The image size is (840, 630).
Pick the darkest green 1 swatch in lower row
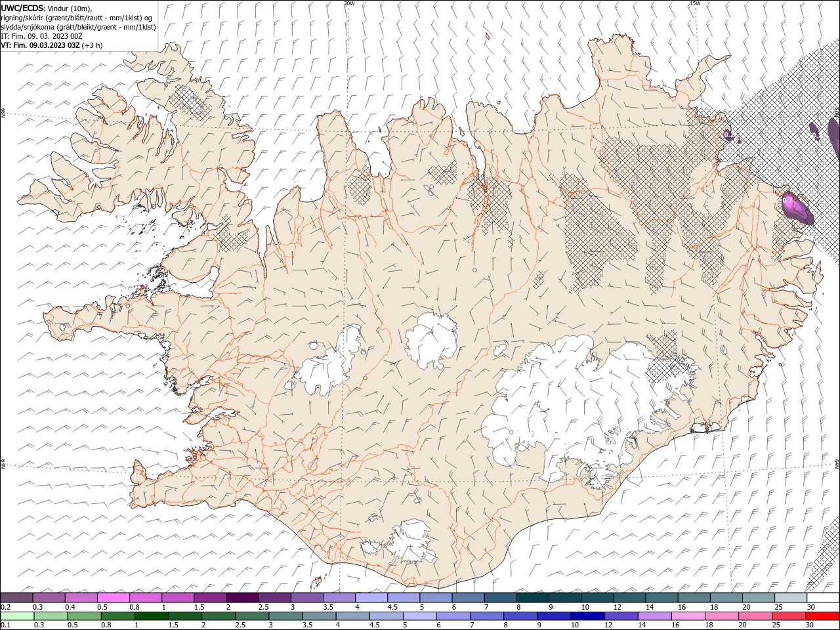coord(152,616)
